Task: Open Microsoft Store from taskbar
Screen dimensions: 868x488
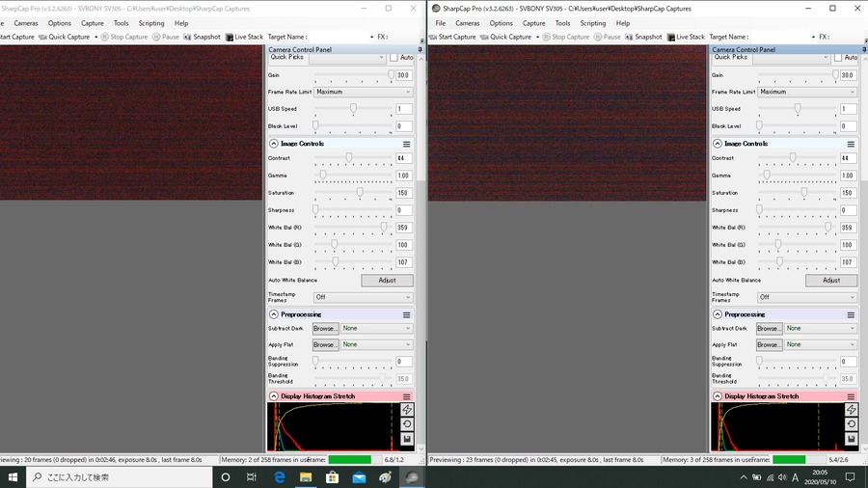Action: [x=332, y=477]
